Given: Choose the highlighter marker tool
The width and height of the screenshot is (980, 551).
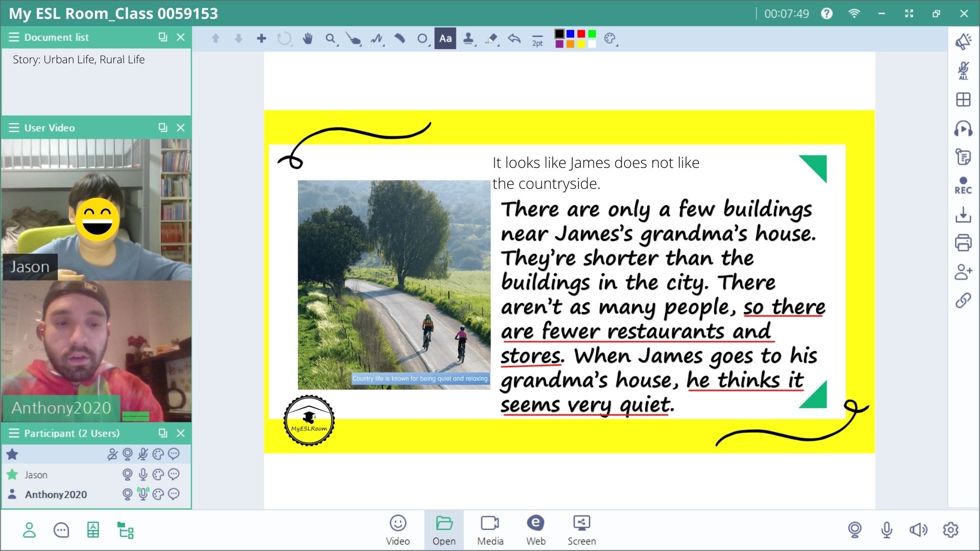Looking at the screenshot, I should tap(400, 38).
